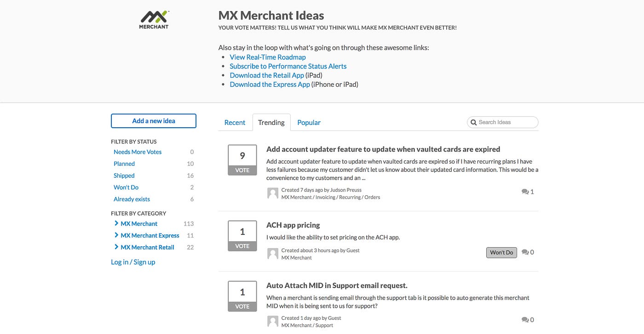The image size is (644, 334).
Task: Vote for the ACH app pricing idea
Action: 242,236
